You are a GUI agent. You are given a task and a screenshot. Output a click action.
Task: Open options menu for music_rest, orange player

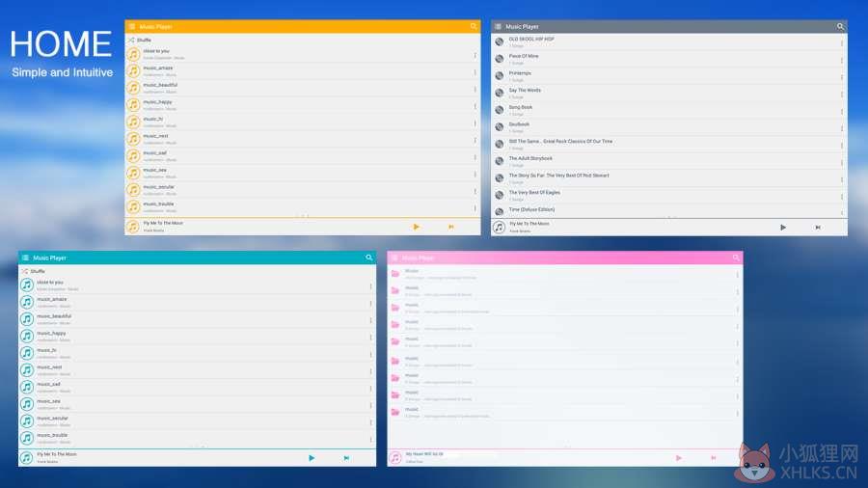click(x=475, y=140)
